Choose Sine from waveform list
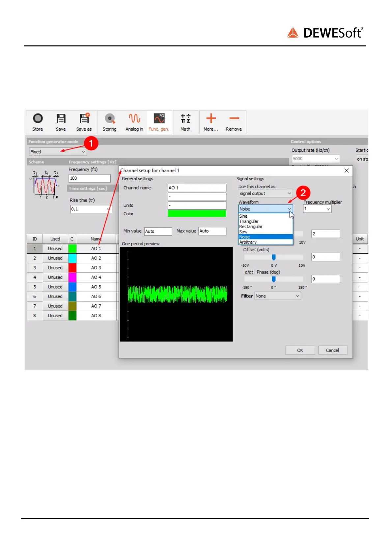 (x=266, y=216)
